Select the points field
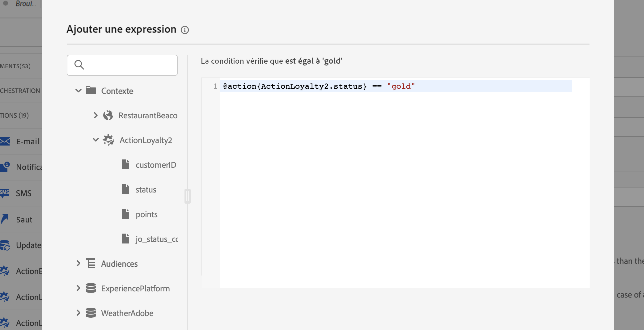The height and width of the screenshot is (330, 644). click(146, 214)
